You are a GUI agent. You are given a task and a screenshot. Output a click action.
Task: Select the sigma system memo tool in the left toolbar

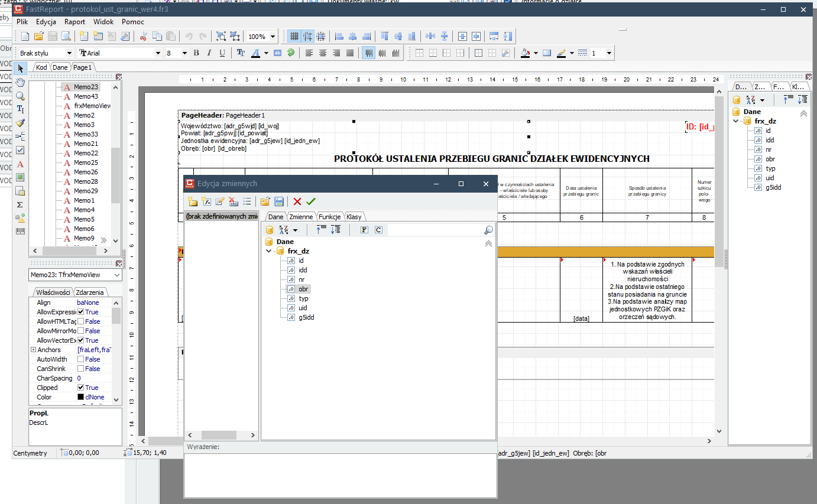pyautogui.click(x=20, y=204)
